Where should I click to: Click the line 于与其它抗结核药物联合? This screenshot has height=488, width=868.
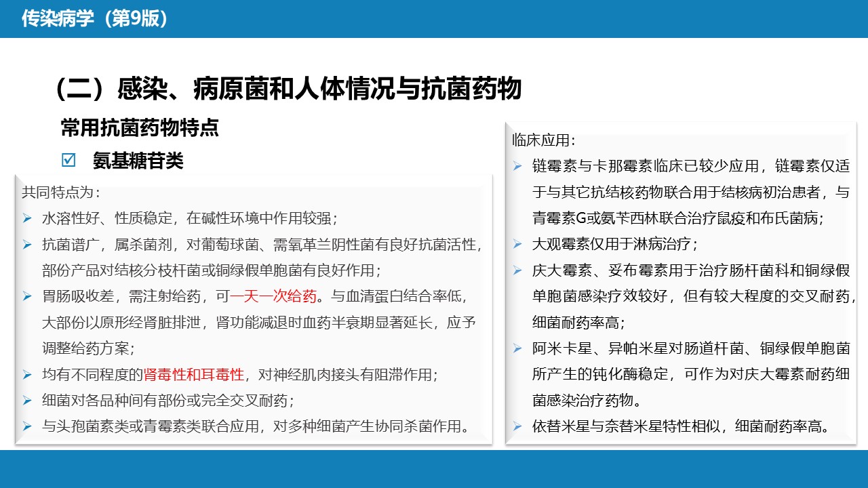tap(691, 192)
